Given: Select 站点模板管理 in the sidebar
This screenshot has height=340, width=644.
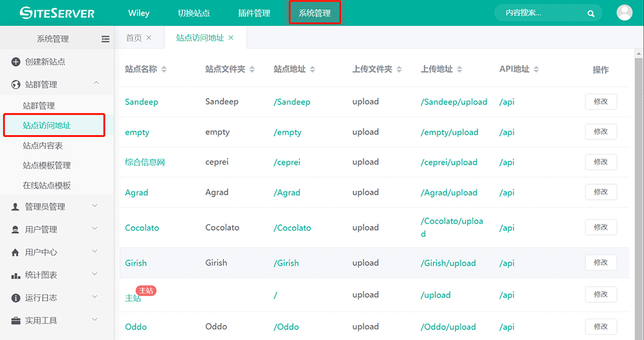Looking at the screenshot, I should [x=47, y=165].
